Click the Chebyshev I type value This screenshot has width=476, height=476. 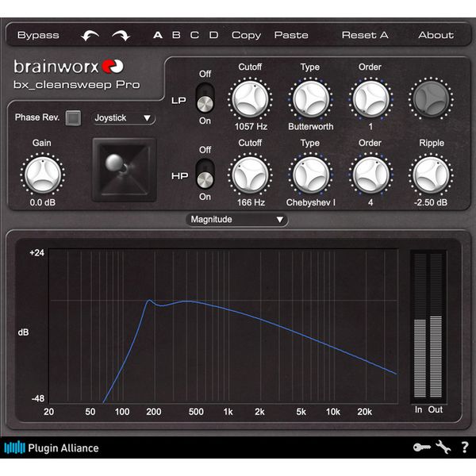pyautogui.click(x=310, y=202)
